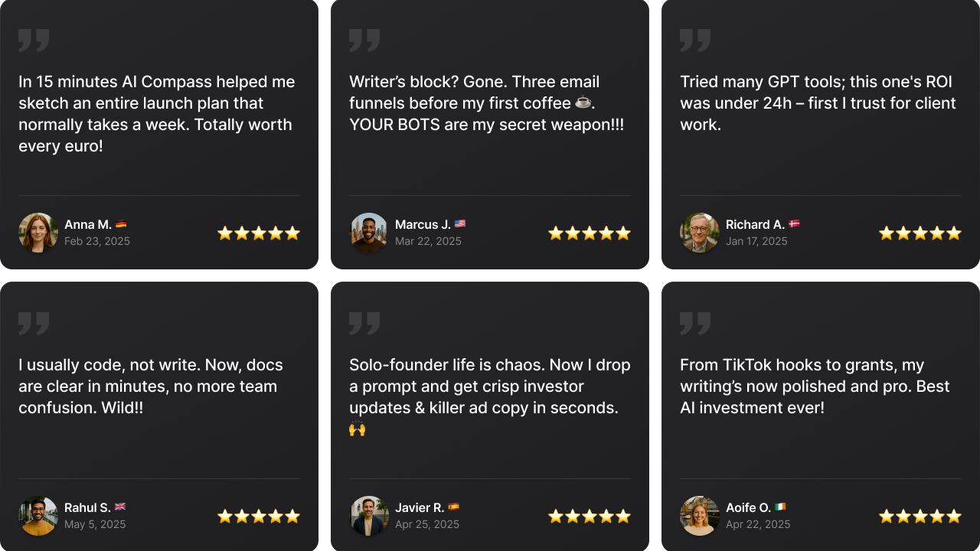Click the Danish flag beside Richard A.

point(794,224)
